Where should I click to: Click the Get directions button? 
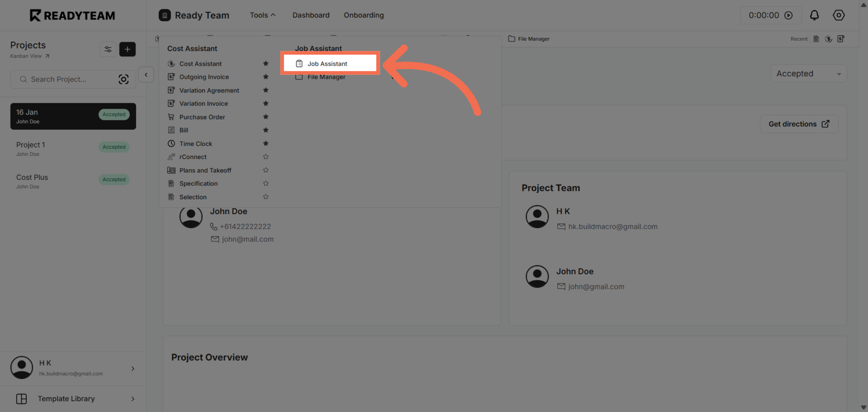[x=799, y=124]
